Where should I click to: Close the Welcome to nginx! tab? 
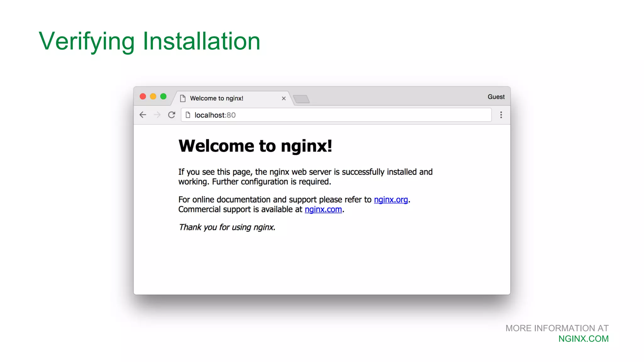pos(284,98)
